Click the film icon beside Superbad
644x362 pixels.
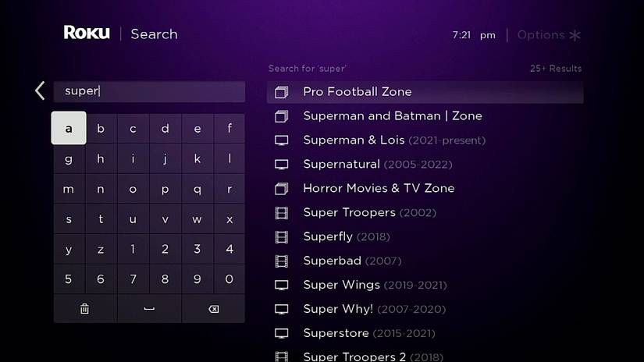tap(282, 261)
